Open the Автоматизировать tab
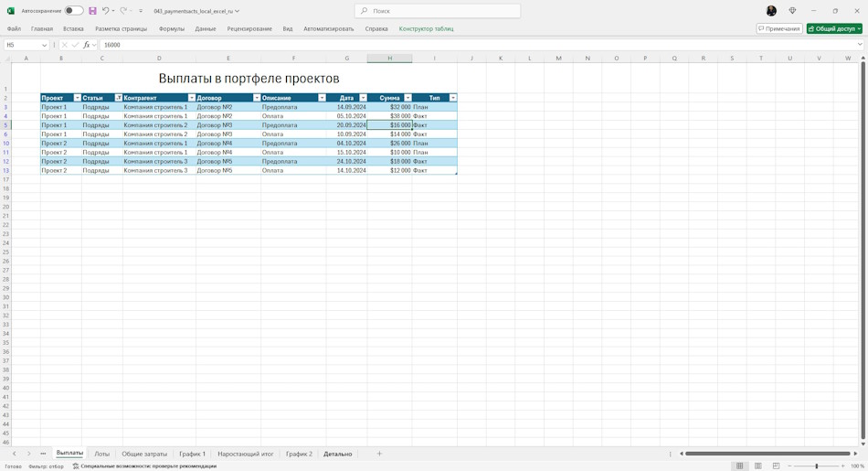 tap(329, 29)
